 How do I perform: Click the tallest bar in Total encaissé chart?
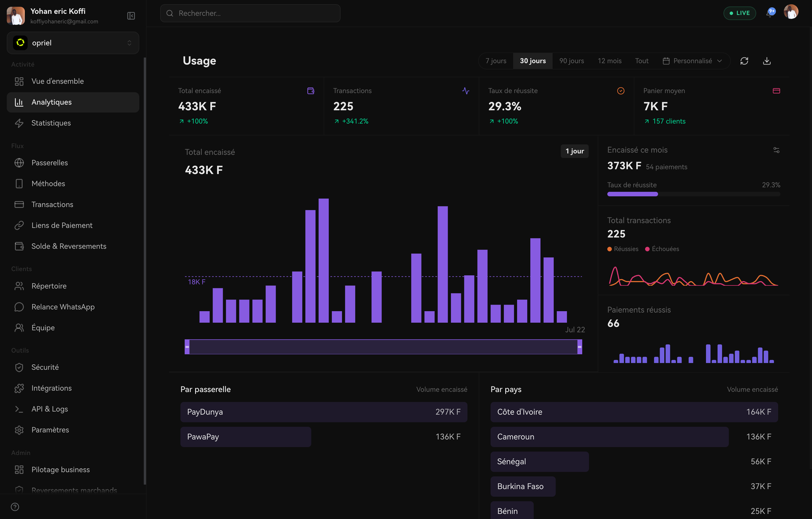(x=324, y=260)
